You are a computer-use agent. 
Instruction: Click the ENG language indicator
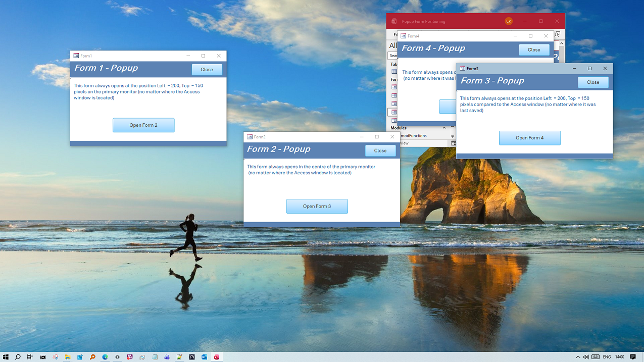coord(607,357)
